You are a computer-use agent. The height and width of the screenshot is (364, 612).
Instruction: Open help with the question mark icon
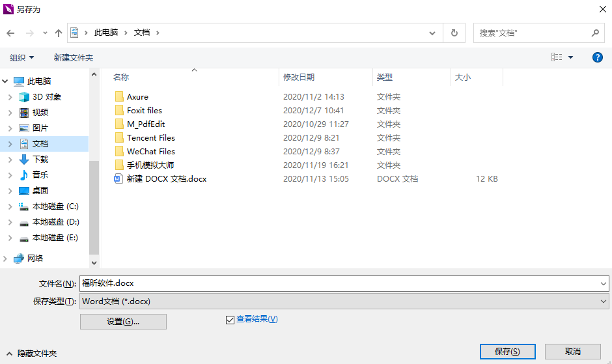click(x=597, y=57)
